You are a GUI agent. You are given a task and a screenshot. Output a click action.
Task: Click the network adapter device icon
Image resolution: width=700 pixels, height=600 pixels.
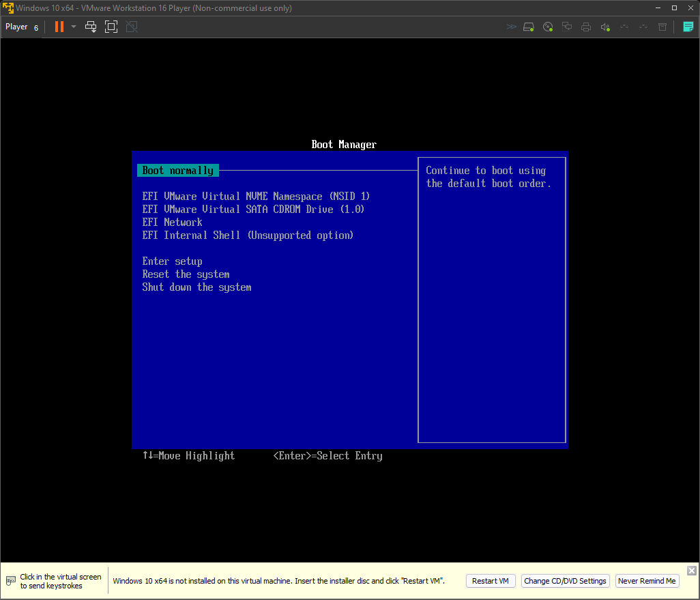(x=566, y=27)
